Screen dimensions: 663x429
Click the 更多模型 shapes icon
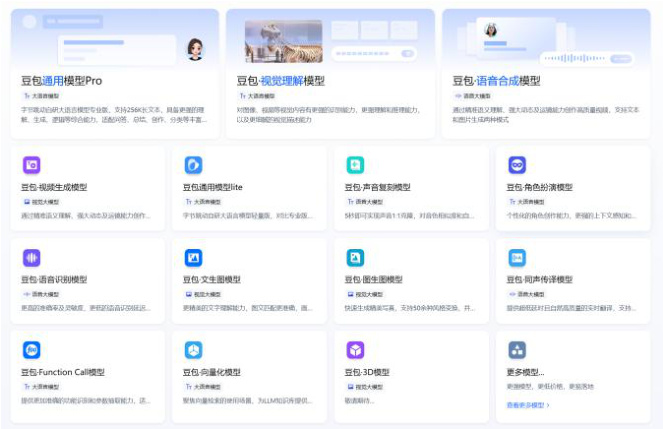click(x=517, y=350)
